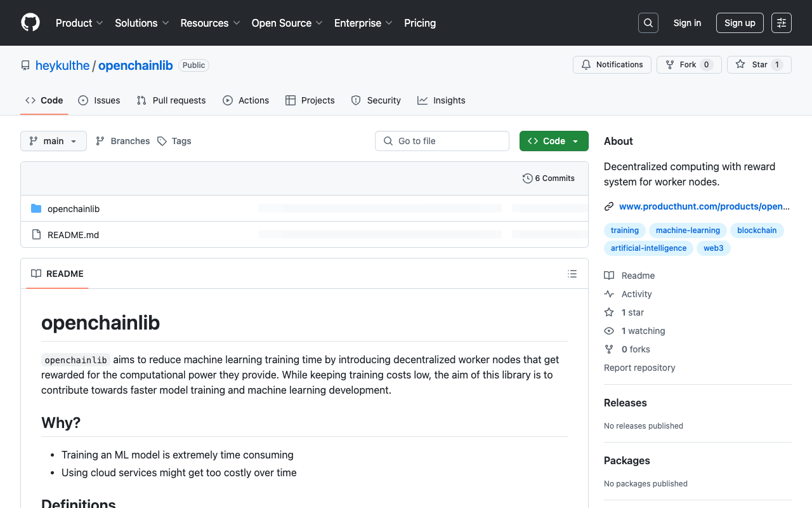
Task: Select the machine-learning topic tag
Action: (688, 231)
